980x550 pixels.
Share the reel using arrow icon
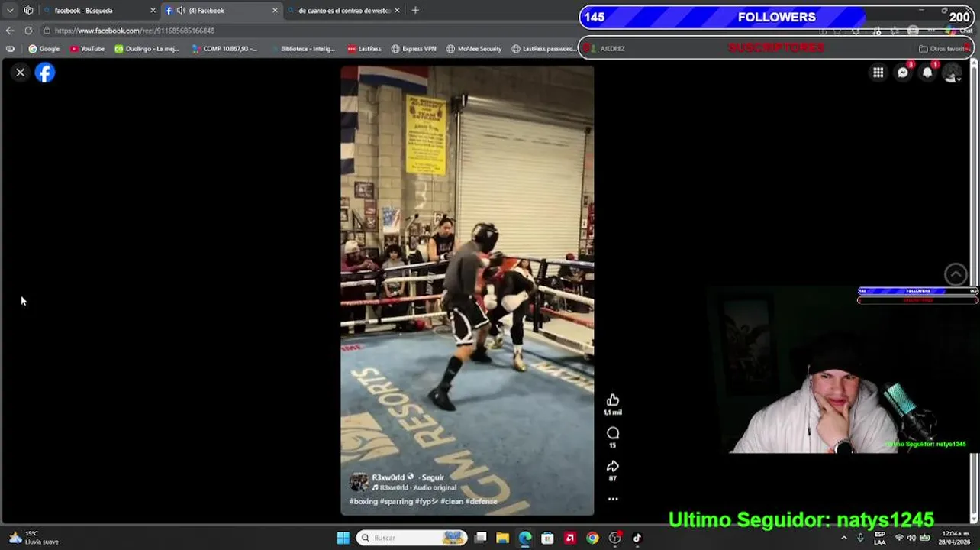pyautogui.click(x=612, y=466)
